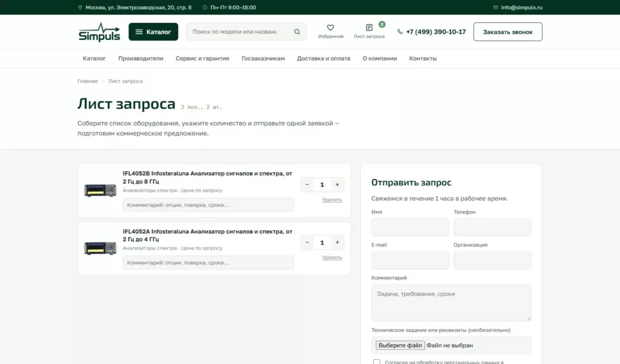Screen dimensions: 620x364
Task: Click Выберите файл button
Action: 400,345
